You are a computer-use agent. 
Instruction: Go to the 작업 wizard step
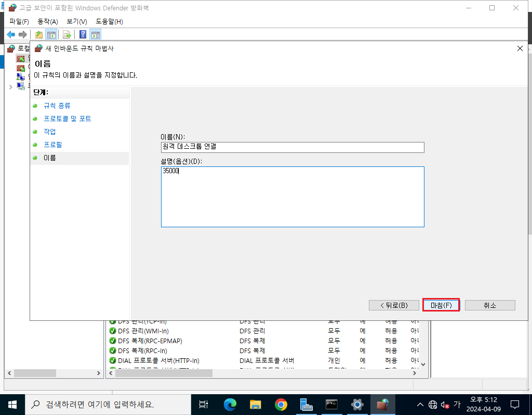coord(49,132)
